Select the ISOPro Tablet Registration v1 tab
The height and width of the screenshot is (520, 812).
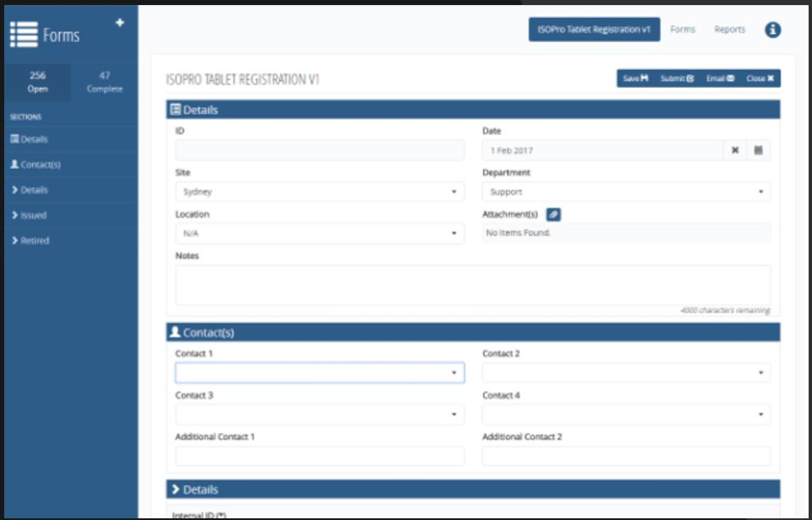click(x=593, y=28)
